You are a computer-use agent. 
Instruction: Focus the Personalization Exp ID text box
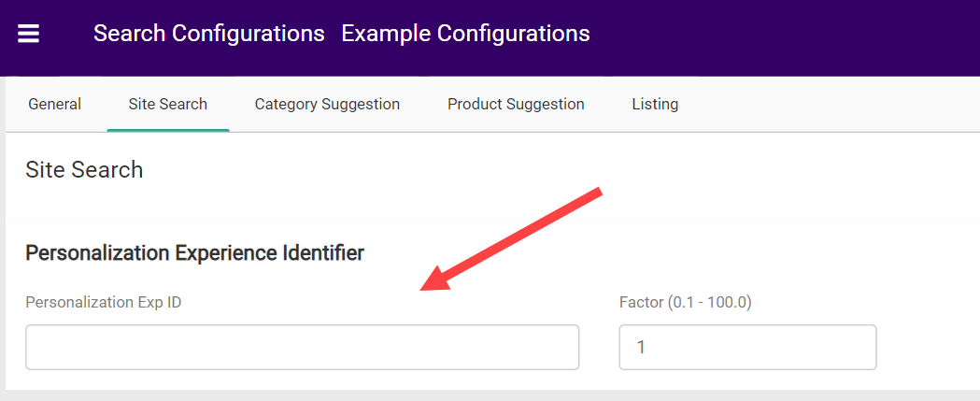tap(302, 347)
